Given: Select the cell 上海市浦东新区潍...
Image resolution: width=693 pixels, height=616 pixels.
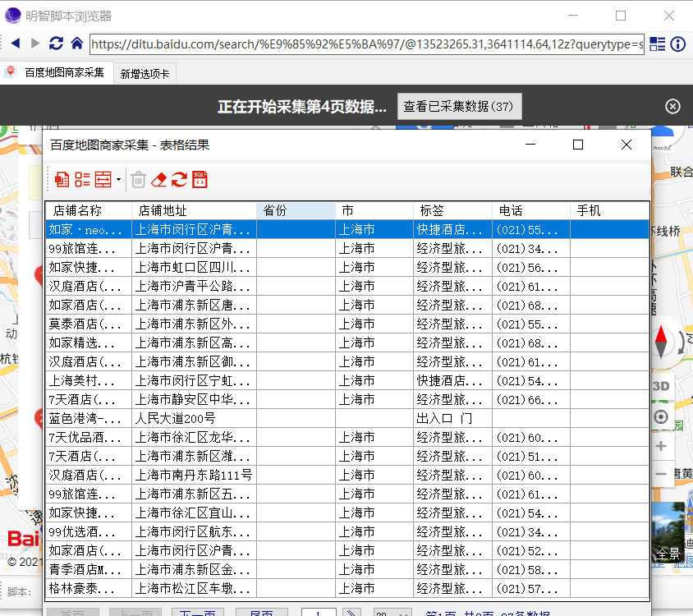Looking at the screenshot, I should (194, 456).
